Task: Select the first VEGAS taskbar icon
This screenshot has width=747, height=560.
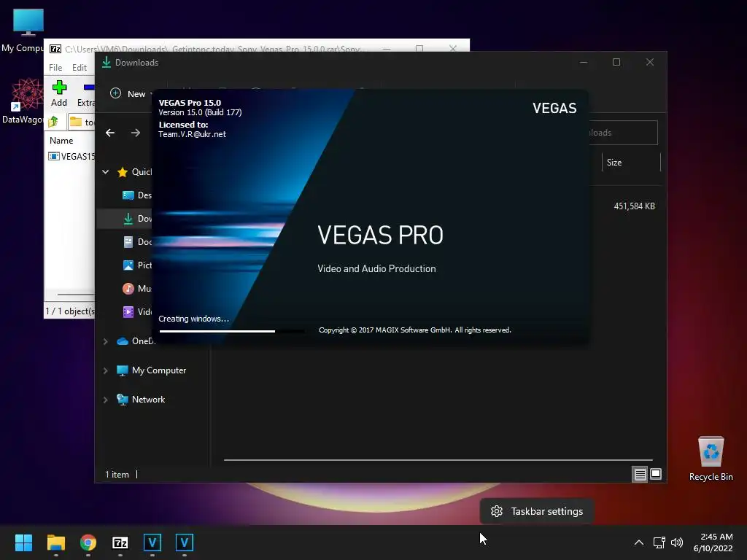Action: click(152, 542)
